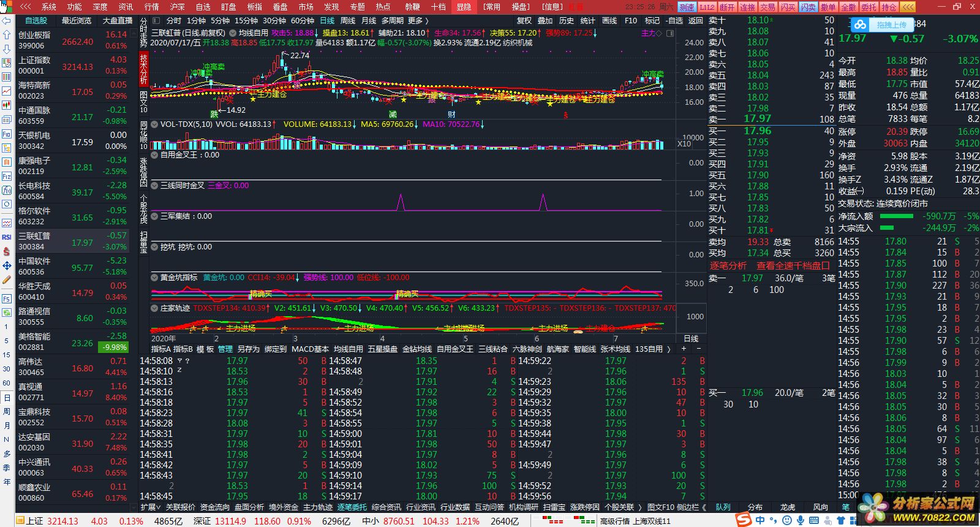Expand the 个股关联 tab row arrow

pyautogui.click(x=640, y=507)
